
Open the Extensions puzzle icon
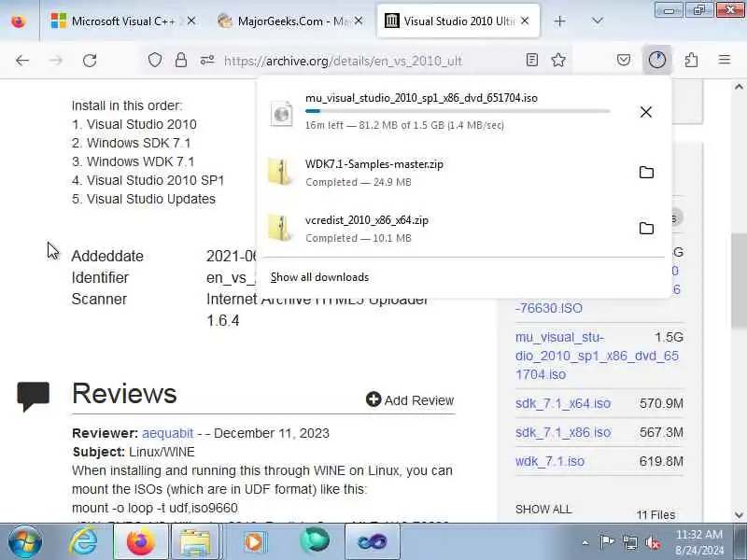691,60
